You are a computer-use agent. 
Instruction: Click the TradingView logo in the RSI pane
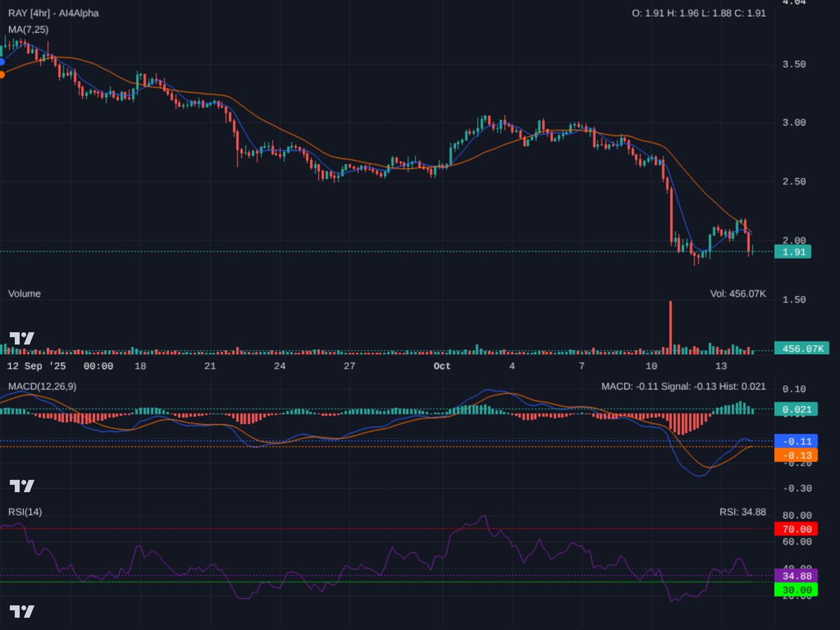[20, 611]
